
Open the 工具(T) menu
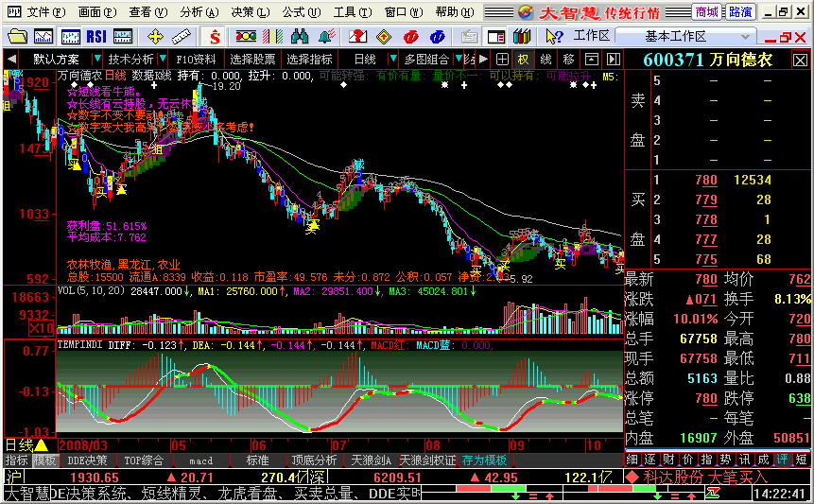click(x=353, y=12)
